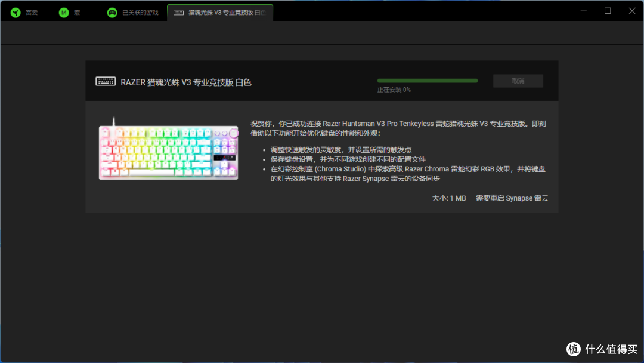Cancel the installation with 取消 button
The width and height of the screenshot is (644, 363).
(518, 81)
